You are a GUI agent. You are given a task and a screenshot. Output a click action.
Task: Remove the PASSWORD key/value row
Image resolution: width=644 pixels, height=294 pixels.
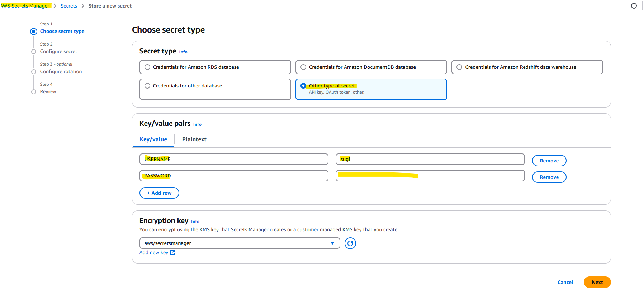tap(549, 177)
